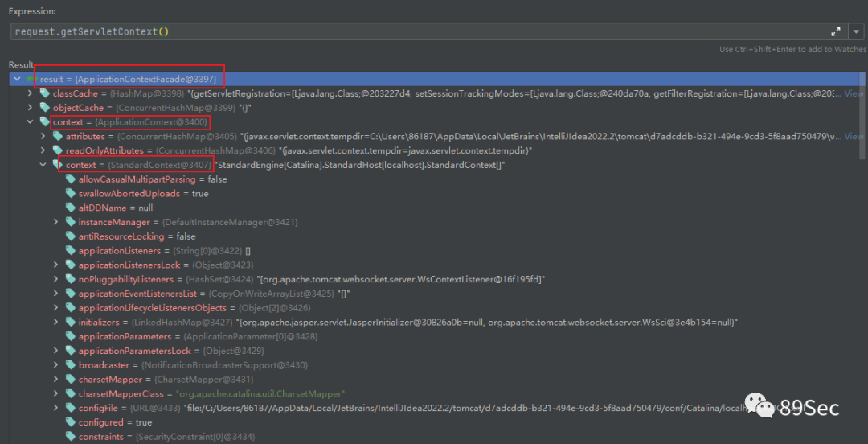Expand the expression editor field
868x444 pixels.
tap(836, 31)
